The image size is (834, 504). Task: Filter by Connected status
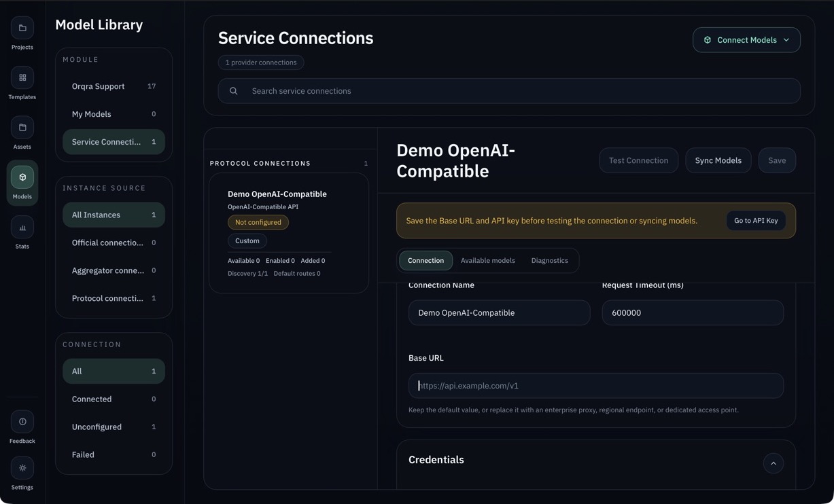point(114,399)
